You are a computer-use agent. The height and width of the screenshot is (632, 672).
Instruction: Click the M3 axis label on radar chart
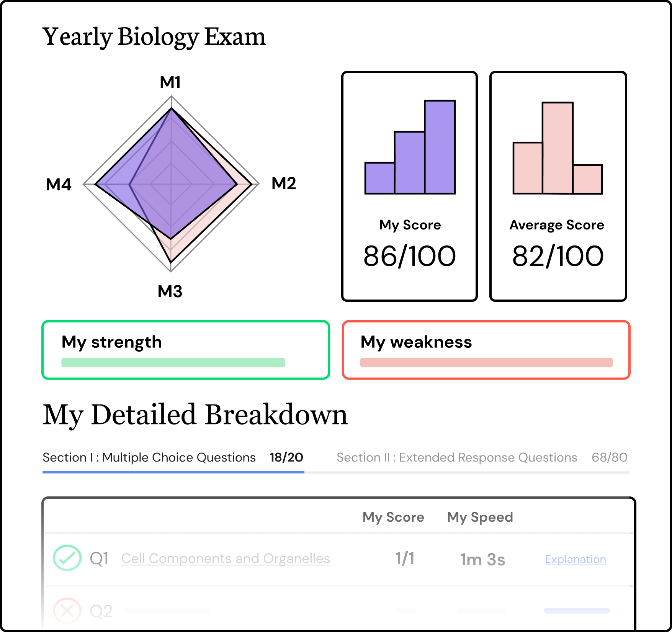point(170,291)
